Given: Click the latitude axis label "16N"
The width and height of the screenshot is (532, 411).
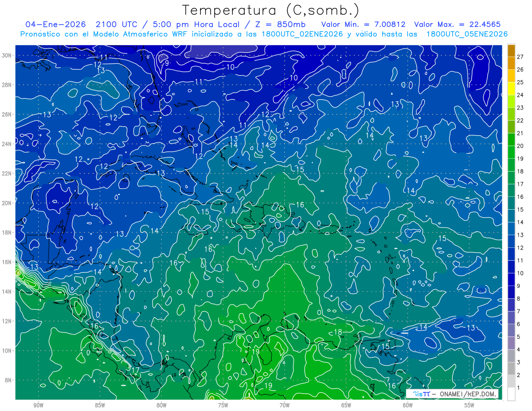Looking at the screenshot, I should (8, 262).
